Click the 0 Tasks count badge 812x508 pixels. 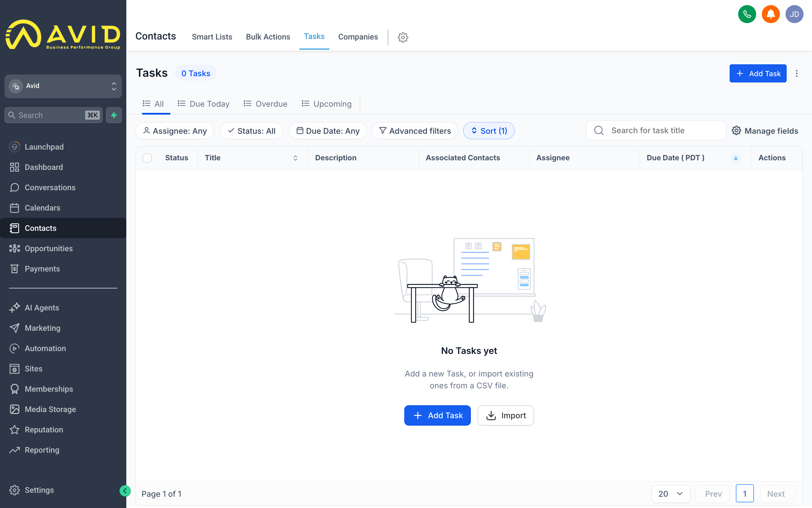196,73
